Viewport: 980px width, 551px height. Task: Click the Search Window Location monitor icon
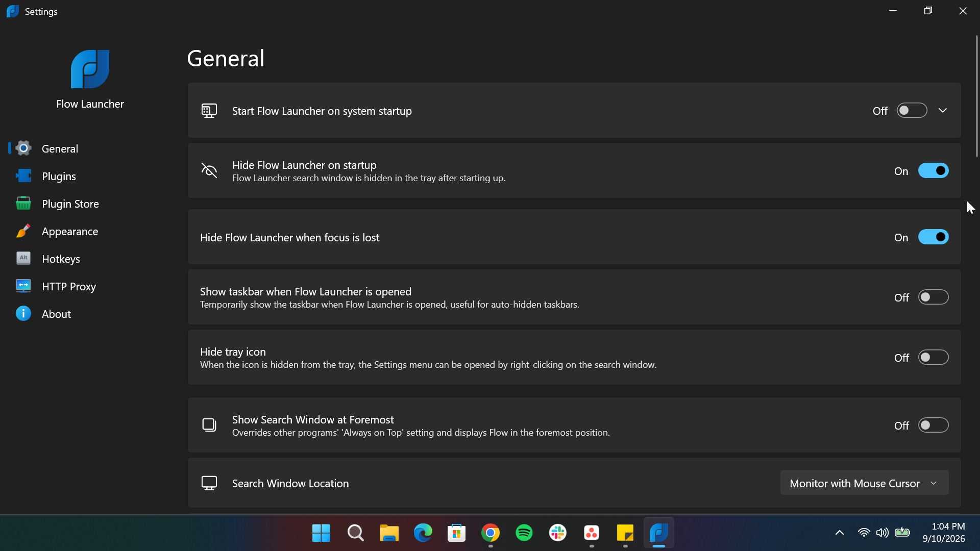pos(209,483)
